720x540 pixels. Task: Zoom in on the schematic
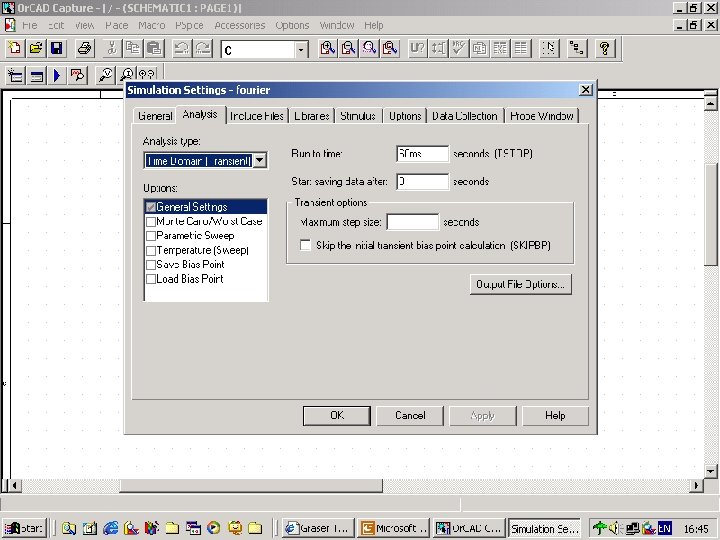point(327,48)
